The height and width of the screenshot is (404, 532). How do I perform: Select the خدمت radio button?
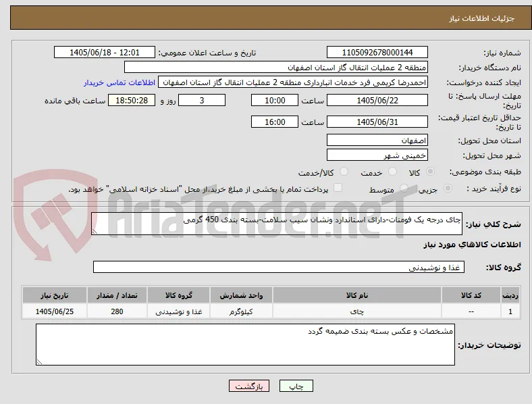(392, 172)
